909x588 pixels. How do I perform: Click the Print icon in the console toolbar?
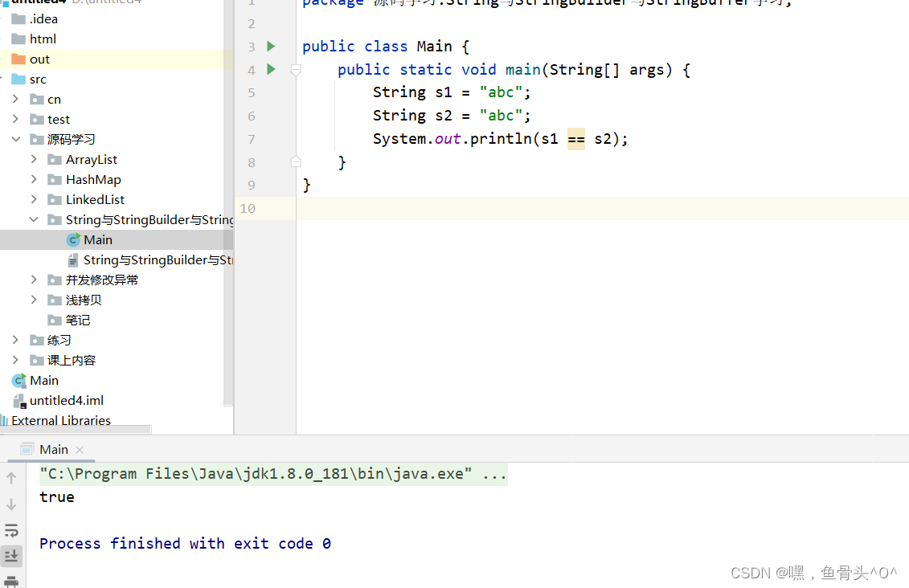[11, 580]
